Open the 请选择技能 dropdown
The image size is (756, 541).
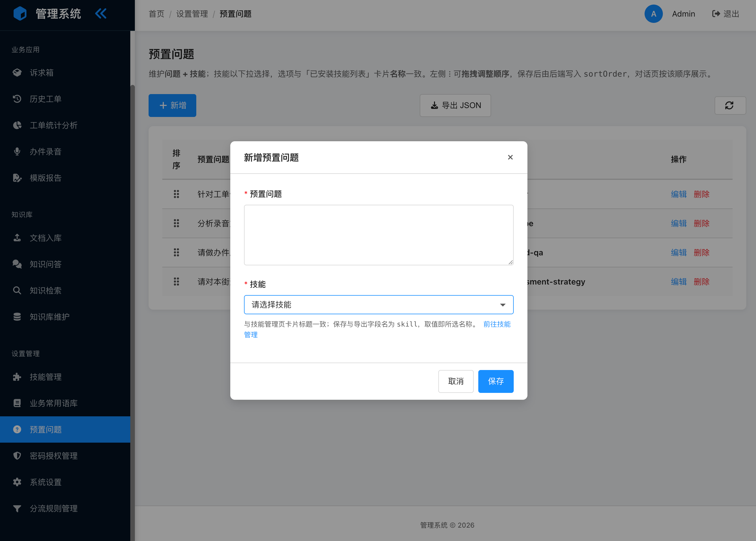click(379, 305)
